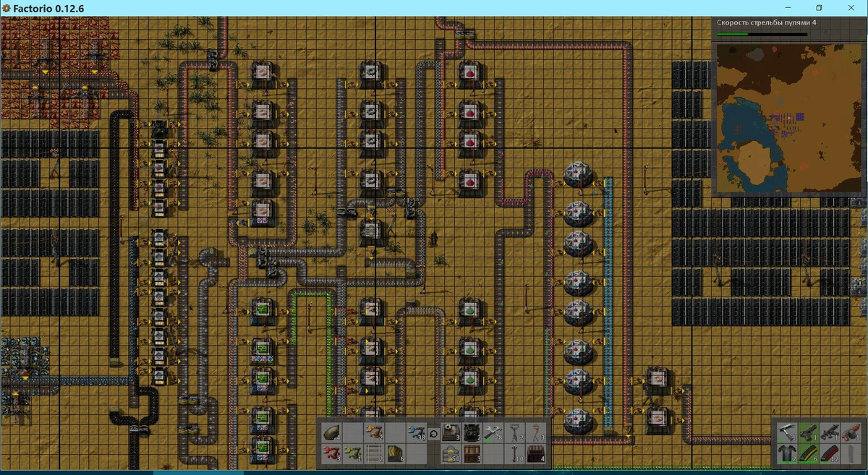
Task: Select the iron armor in the weapons panel
Action: tap(786, 453)
